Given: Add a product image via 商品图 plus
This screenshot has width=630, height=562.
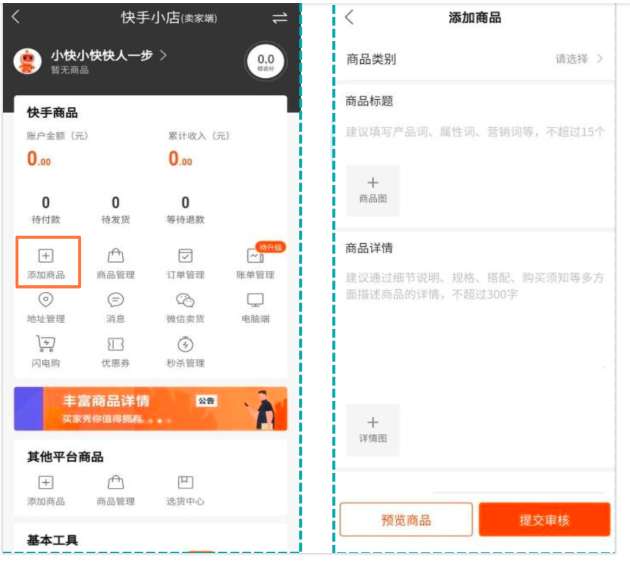Looking at the screenshot, I should pos(373,190).
